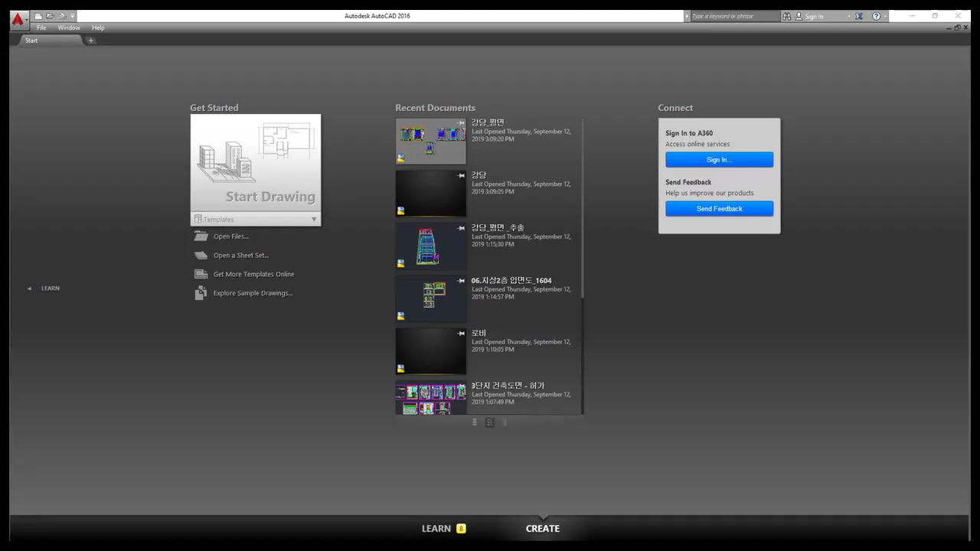Switch recent documents to thumbnail list view

point(490,422)
